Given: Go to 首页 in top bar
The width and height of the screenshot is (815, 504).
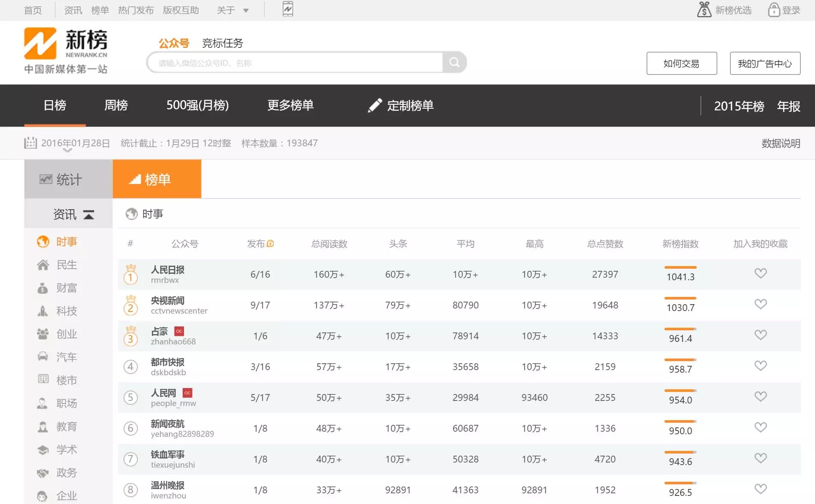Looking at the screenshot, I should tap(33, 10).
